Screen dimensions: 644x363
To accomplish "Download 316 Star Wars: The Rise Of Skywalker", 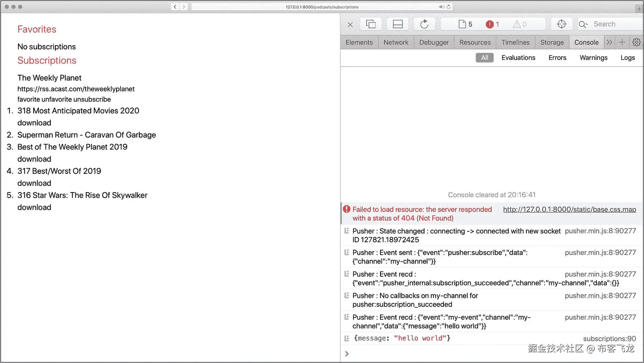I will 34,207.
